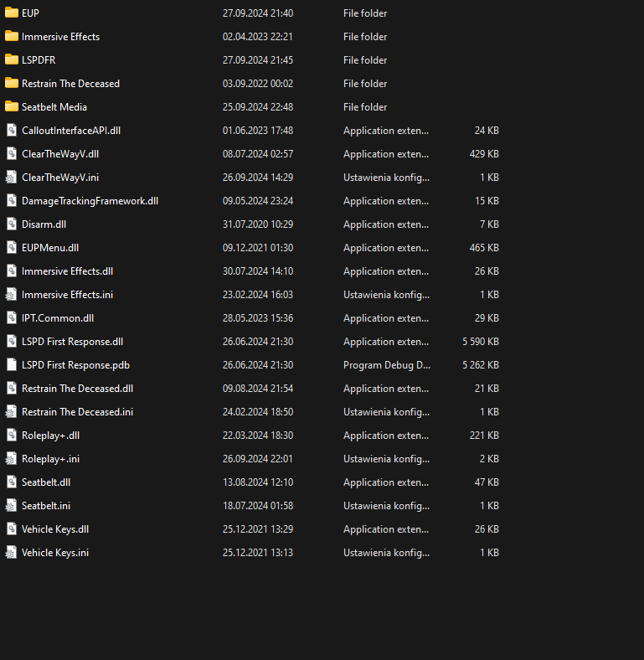Click the Vehicle Keys.ini config icon
This screenshot has width=644, height=660.
pyautogui.click(x=12, y=553)
